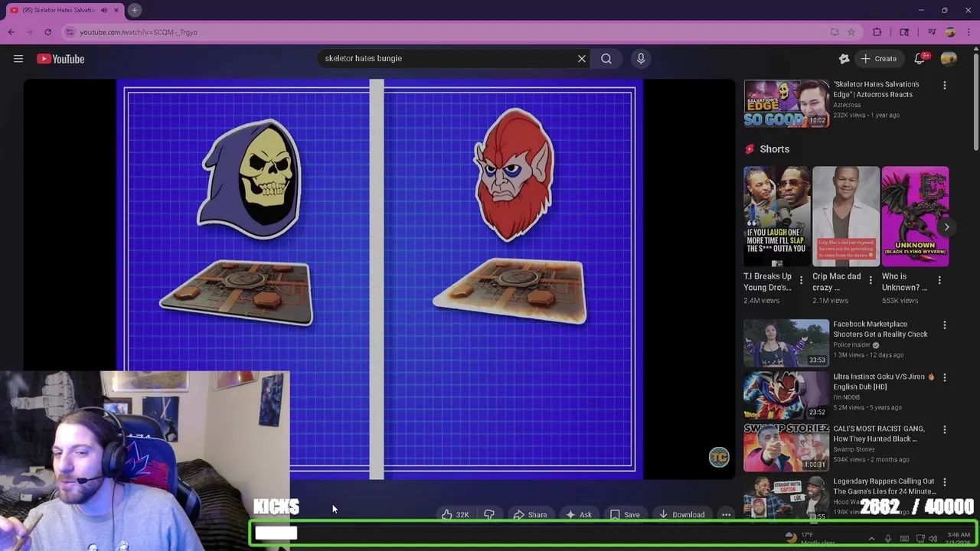This screenshot has width=980, height=551.
Task: Reload the page with the refresh icon
Action: point(48,32)
